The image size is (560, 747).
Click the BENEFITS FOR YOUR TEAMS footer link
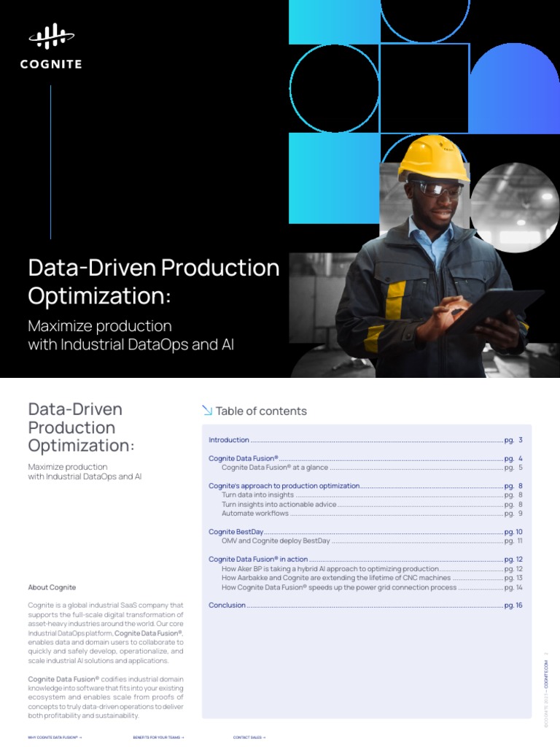158,738
